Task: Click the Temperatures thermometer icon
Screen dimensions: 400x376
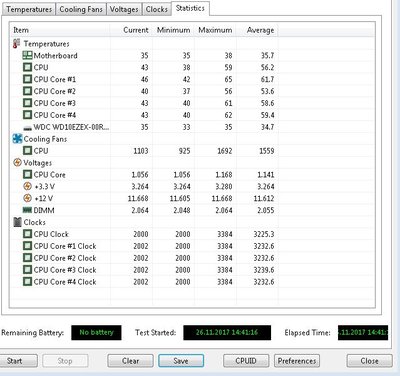Action: 17,44
